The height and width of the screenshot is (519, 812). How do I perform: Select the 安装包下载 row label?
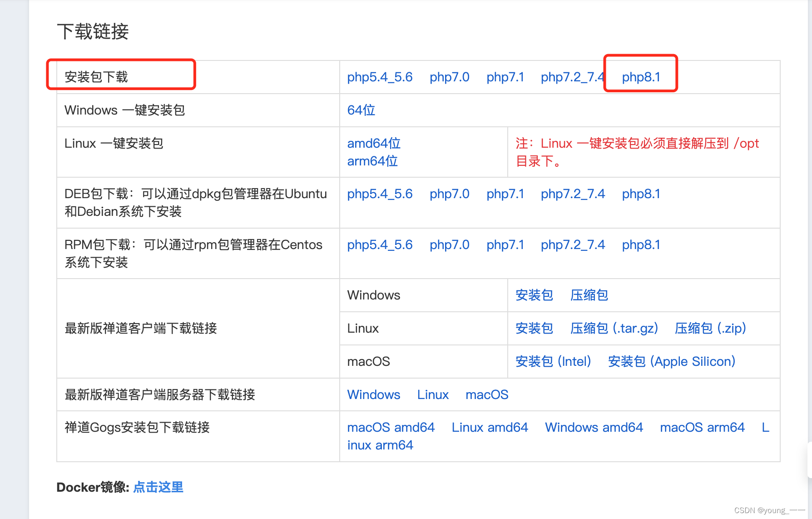tap(96, 77)
